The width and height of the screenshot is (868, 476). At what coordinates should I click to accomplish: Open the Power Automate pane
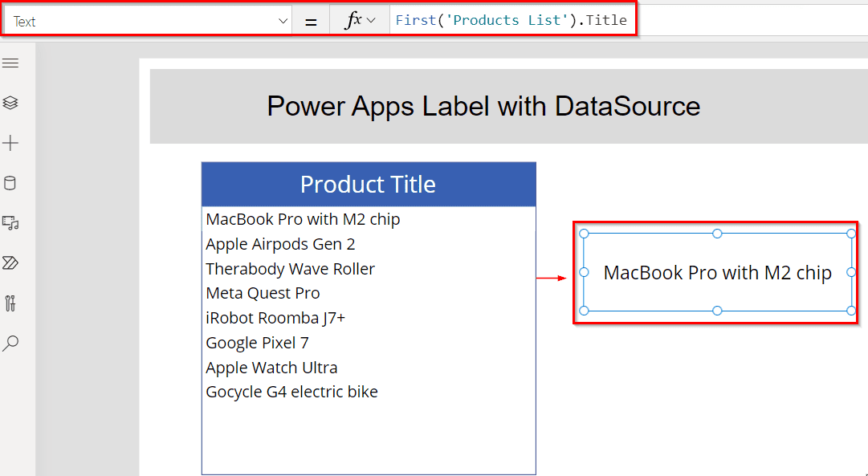(11, 263)
